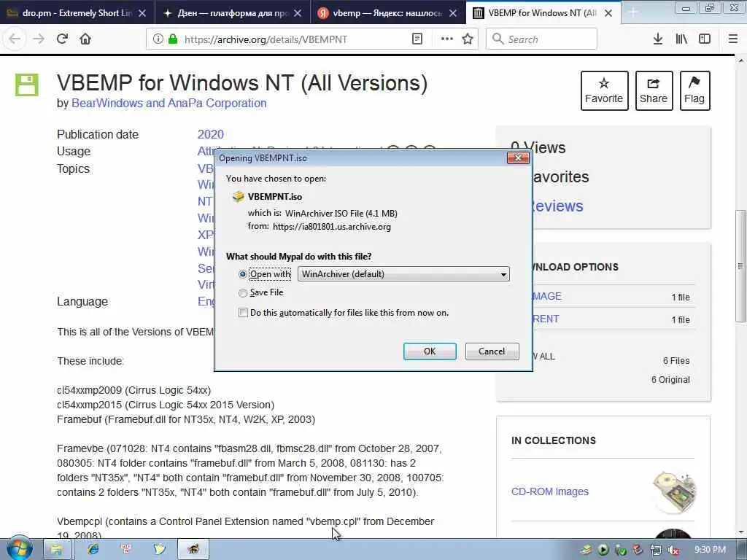Open the CD-ROM Images collection link

(x=550, y=491)
